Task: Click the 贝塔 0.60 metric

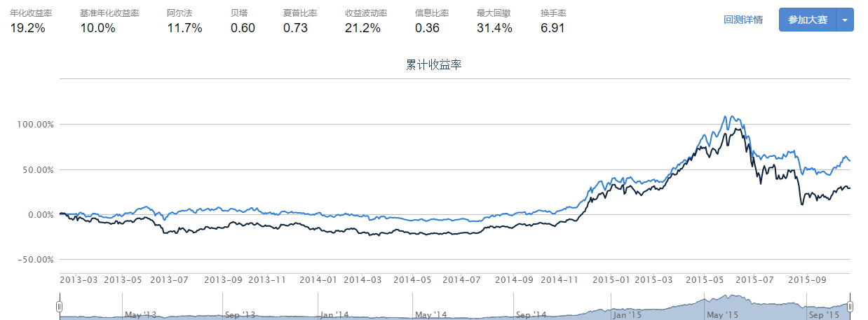Action: click(x=243, y=28)
